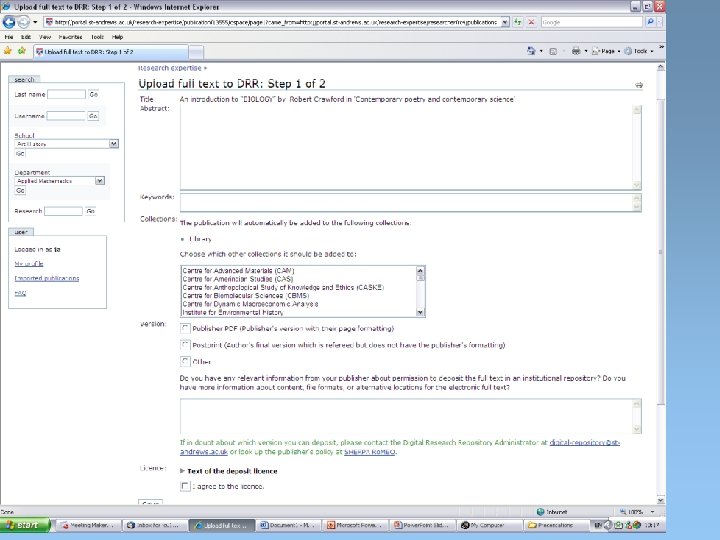The image size is (720, 540).
Task: Select Centre for Advanced Materials (CAM)
Action: [238, 271]
